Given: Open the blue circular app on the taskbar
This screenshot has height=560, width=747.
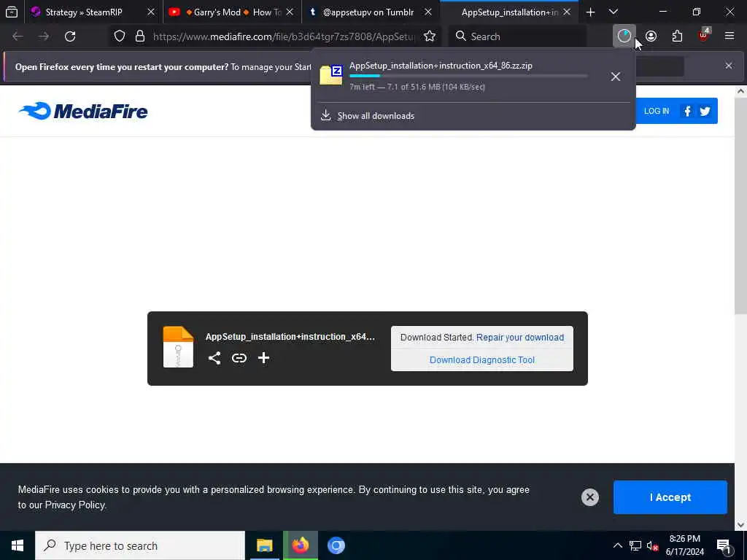Looking at the screenshot, I should [x=336, y=545].
